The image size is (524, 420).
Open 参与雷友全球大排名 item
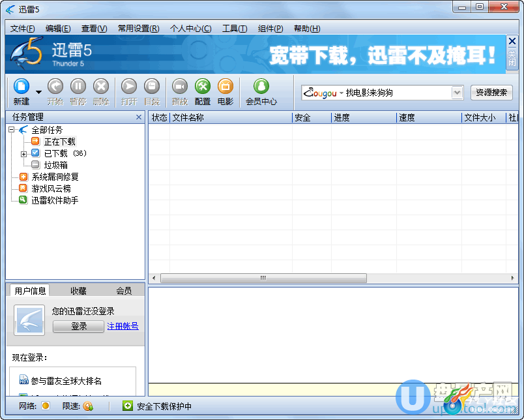(x=66, y=381)
